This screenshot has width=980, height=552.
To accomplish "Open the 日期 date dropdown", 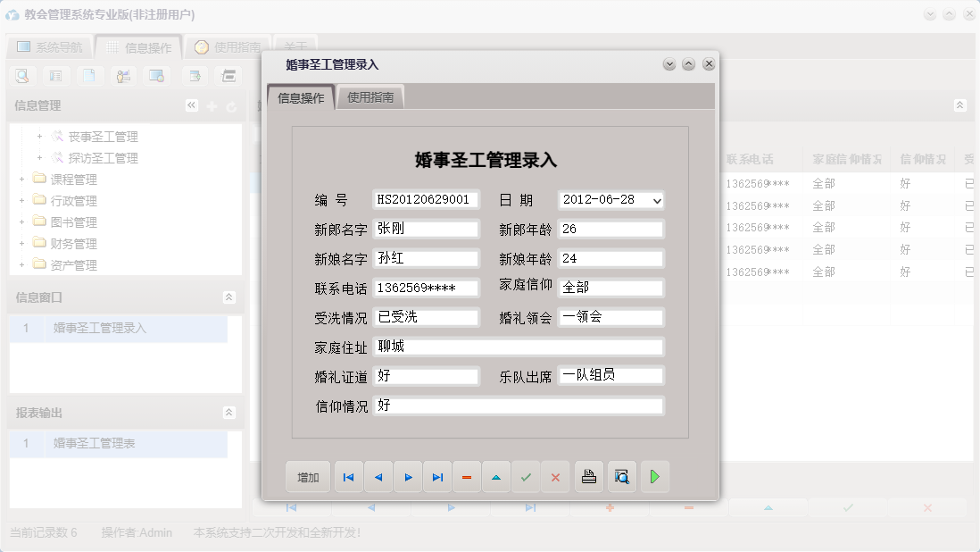I will (x=656, y=200).
